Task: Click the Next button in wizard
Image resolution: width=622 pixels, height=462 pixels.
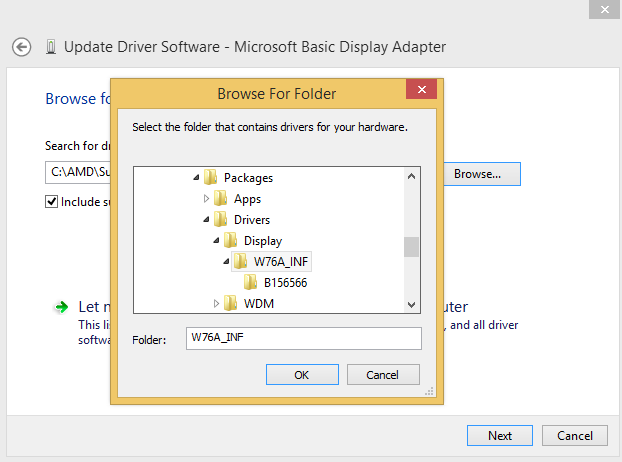Action: (500, 435)
